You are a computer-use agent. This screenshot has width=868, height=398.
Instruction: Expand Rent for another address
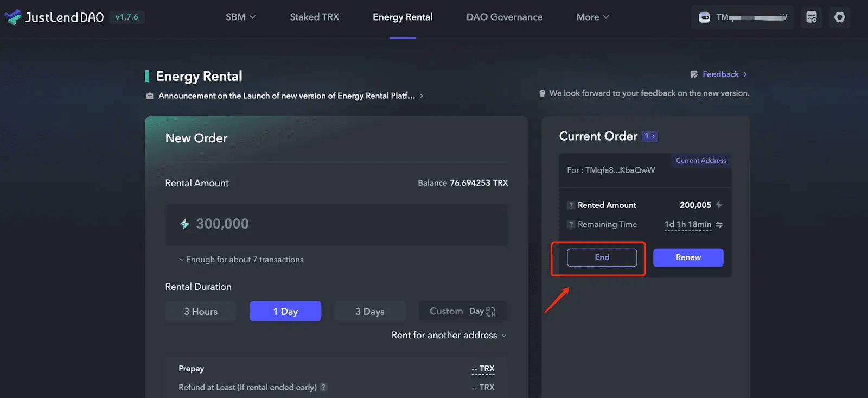pyautogui.click(x=449, y=335)
